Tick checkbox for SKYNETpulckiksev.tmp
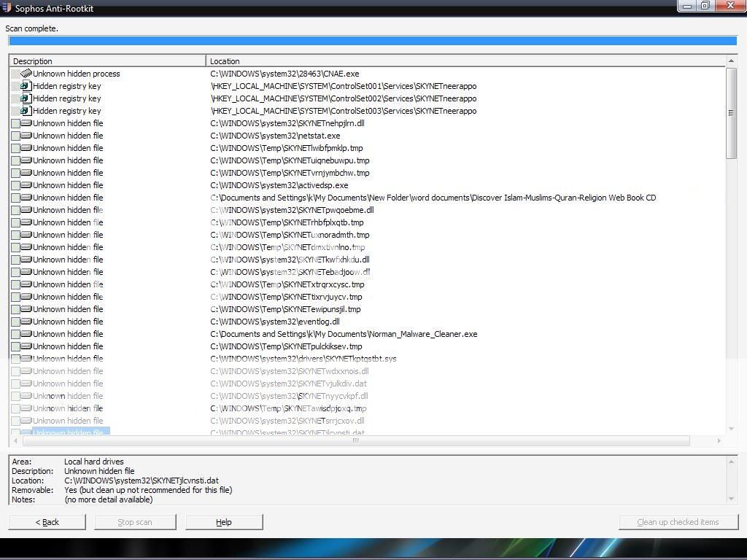The width and height of the screenshot is (747, 560). click(15, 346)
